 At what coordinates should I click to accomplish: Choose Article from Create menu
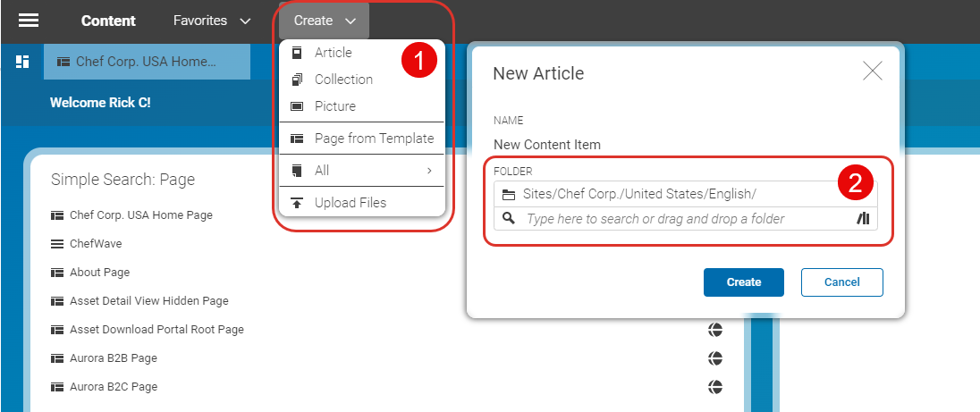361,53
